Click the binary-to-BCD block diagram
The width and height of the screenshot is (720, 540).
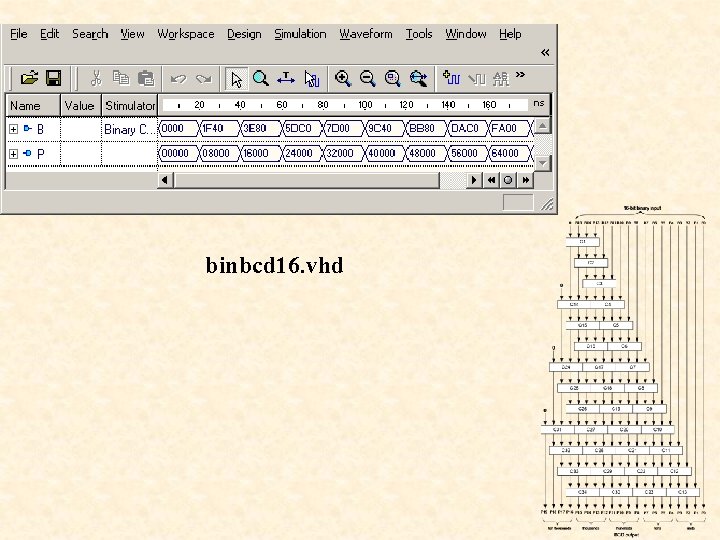point(624,371)
